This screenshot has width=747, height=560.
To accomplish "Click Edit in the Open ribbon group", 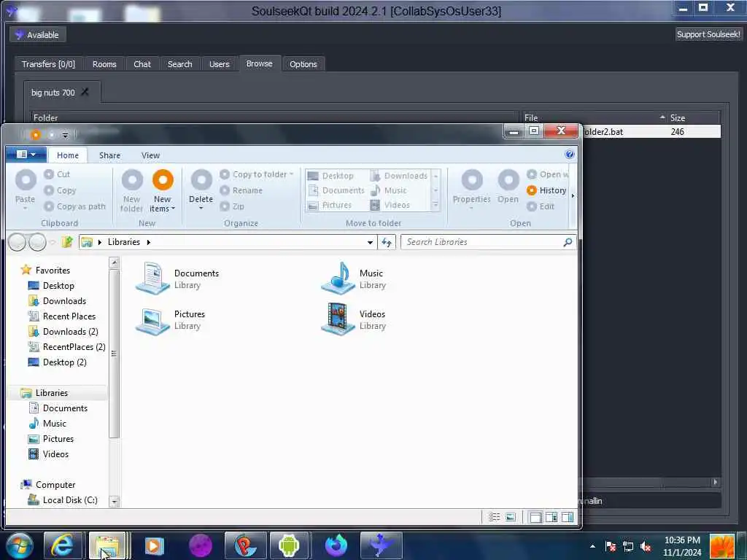I will coord(541,206).
